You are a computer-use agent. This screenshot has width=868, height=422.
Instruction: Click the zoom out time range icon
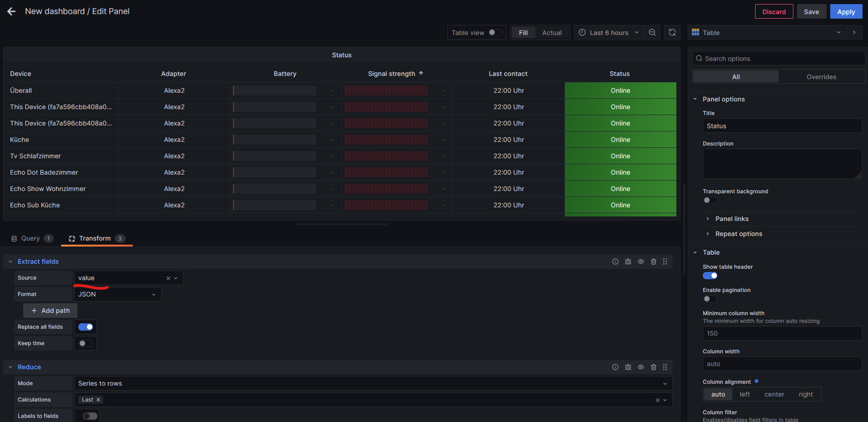(x=652, y=33)
